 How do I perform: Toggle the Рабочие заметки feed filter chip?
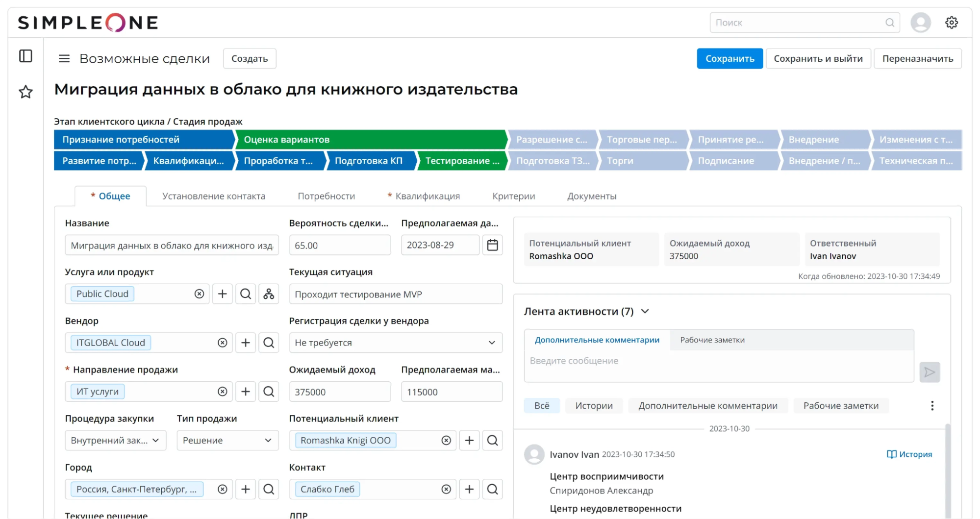[x=841, y=405]
